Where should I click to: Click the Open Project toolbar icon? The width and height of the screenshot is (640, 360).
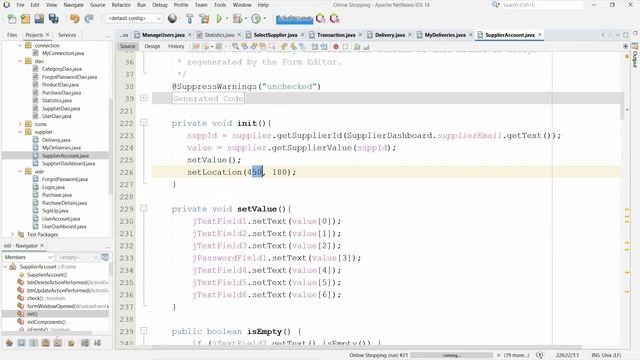pos(39,19)
